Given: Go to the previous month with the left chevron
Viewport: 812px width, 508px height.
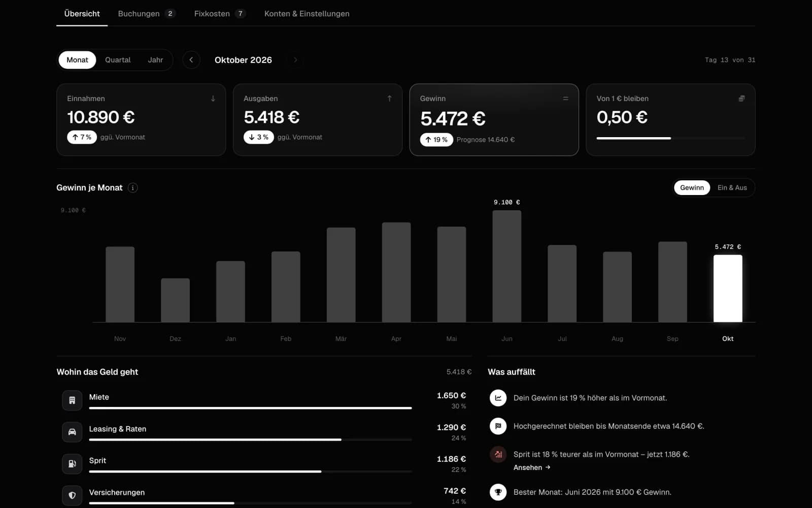Looking at the screenshot, I should (x=191, y=60).
